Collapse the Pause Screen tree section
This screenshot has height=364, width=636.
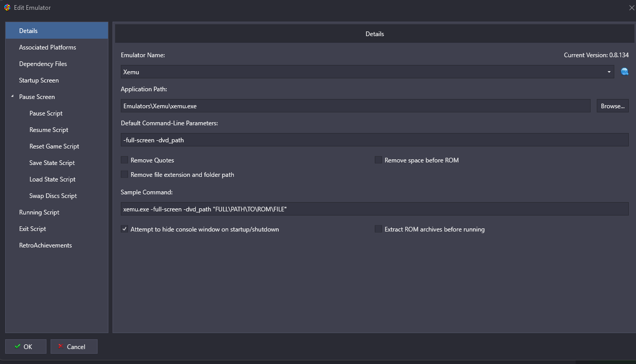click(12, 97)
